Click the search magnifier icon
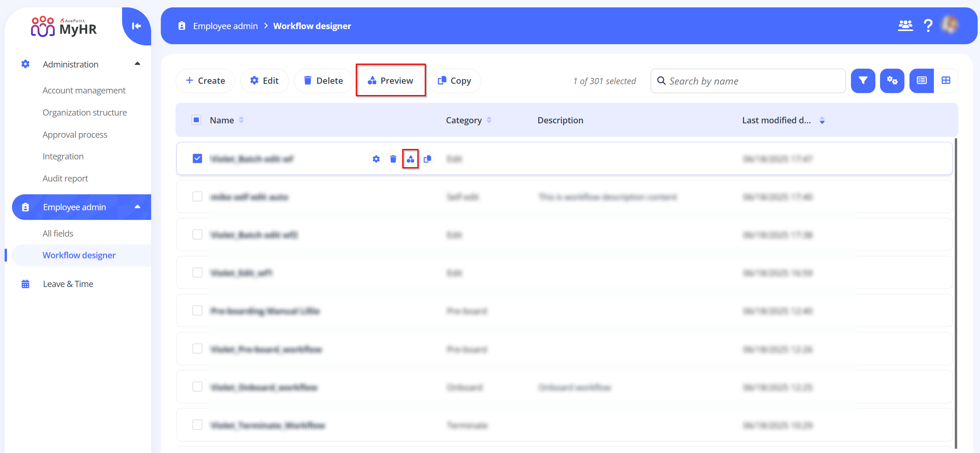The width and height of the screenshot is (980, 453). [x=661, y=81]
